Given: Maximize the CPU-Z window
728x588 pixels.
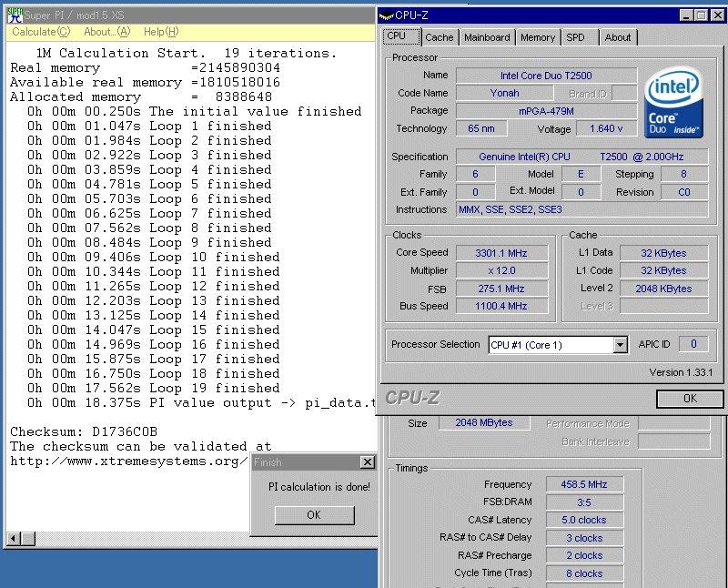Looking at the screenshot, I should [702, 15].
